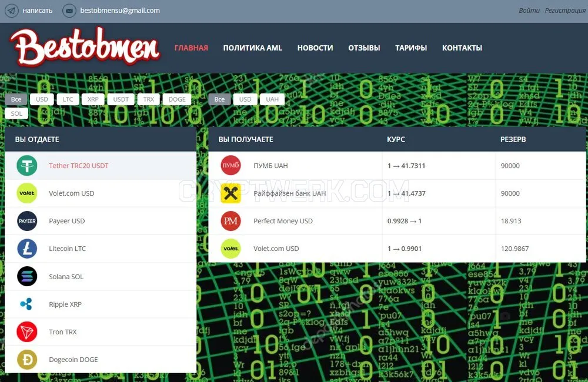Viewport: 588px width, 382px height.
Task: Open the КОНТАКТЫ page
Action: (x=462, y=48)
